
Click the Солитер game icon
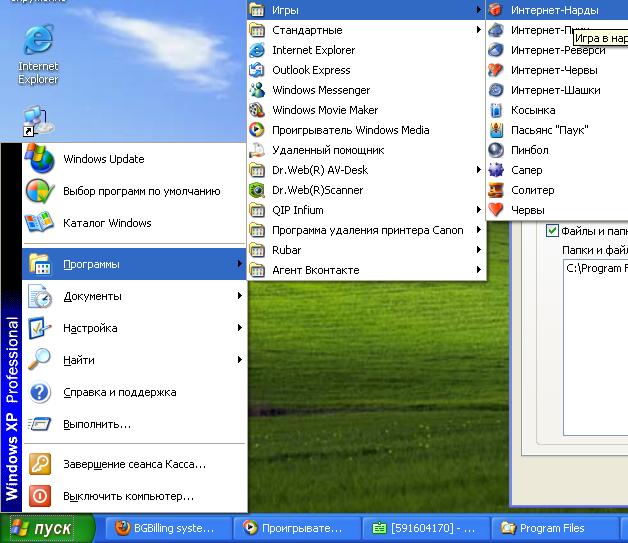coord(496,190)
